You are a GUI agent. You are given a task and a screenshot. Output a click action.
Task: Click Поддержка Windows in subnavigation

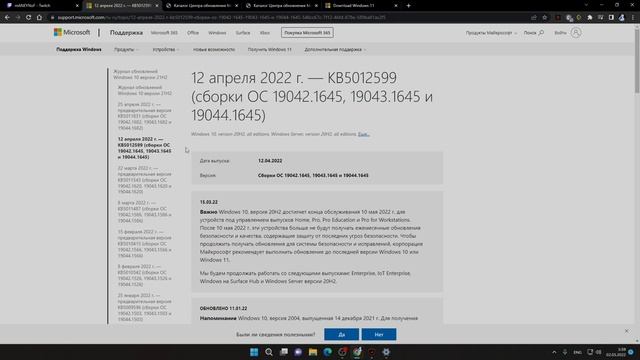coord(79,49)
